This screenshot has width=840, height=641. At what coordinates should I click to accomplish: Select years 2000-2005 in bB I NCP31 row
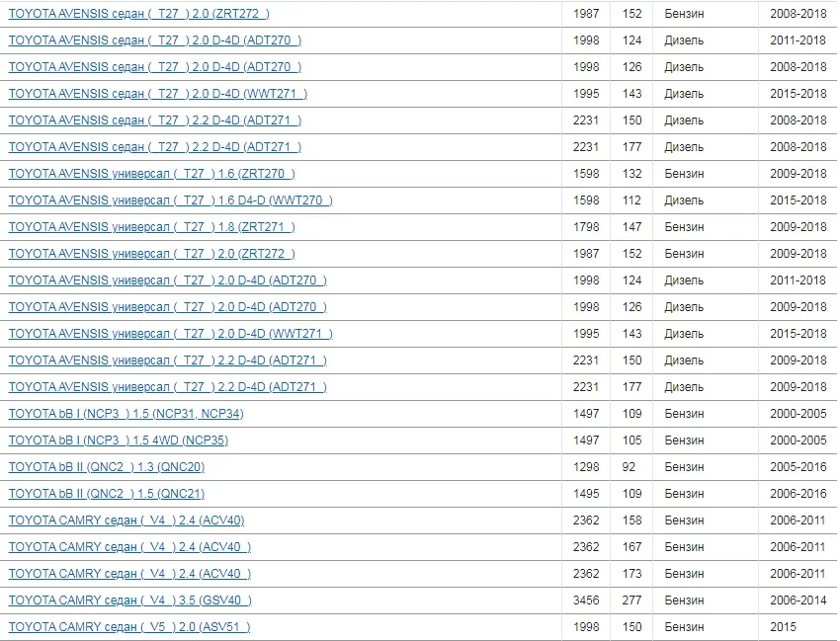pos(798,414)
